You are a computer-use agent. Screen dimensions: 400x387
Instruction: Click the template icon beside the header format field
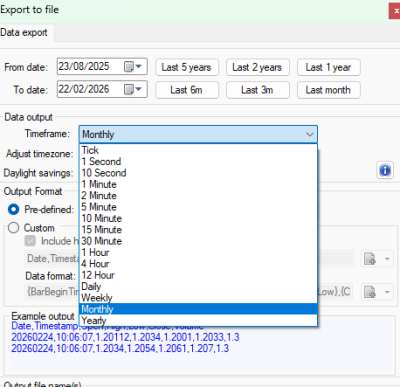tap(370, 259)
